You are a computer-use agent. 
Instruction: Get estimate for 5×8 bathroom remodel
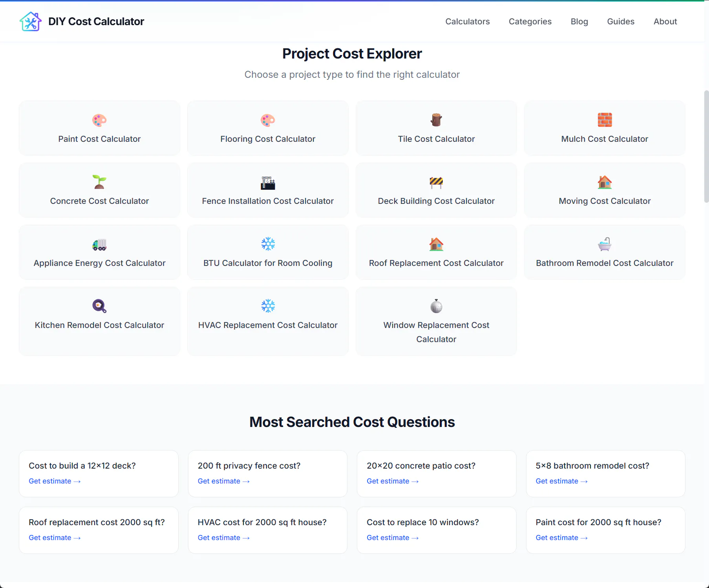tap(562, 481)
